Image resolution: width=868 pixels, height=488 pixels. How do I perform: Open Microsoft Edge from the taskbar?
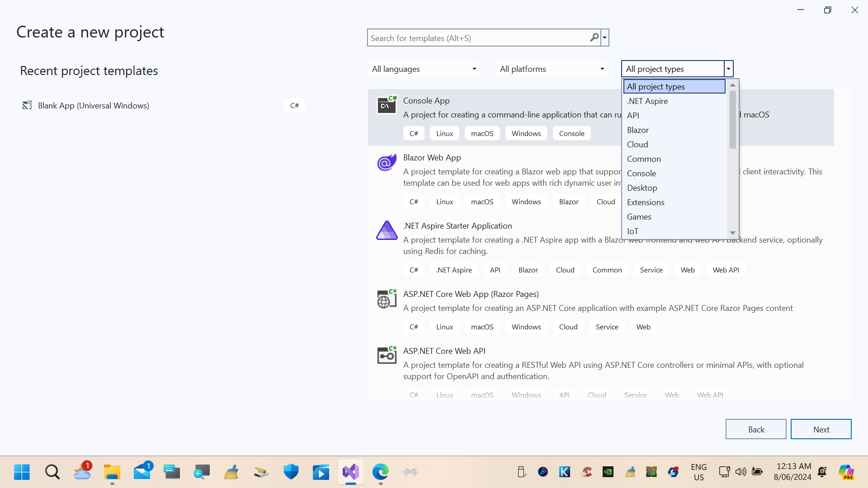(x=381, y=472)
